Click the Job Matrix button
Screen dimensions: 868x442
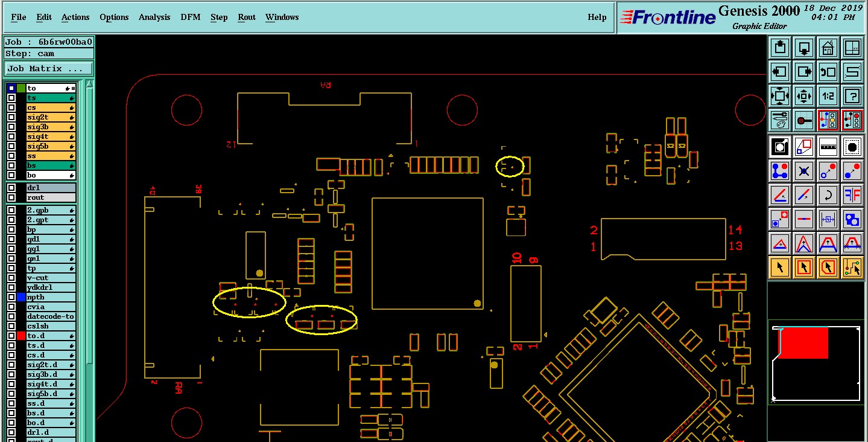coord(49,68)
